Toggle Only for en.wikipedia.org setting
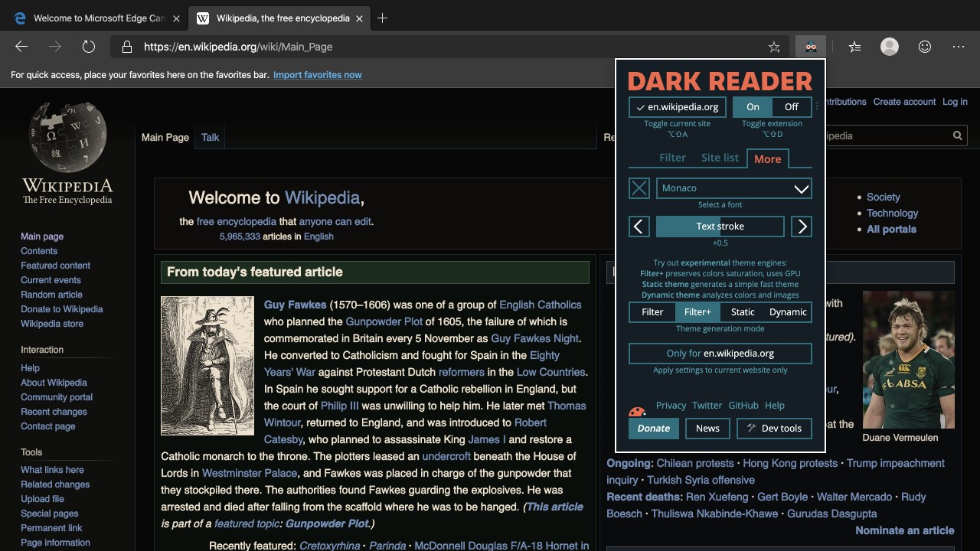This screenshot has height=551, width=980. pyautogui.click(x=720, y=354)
